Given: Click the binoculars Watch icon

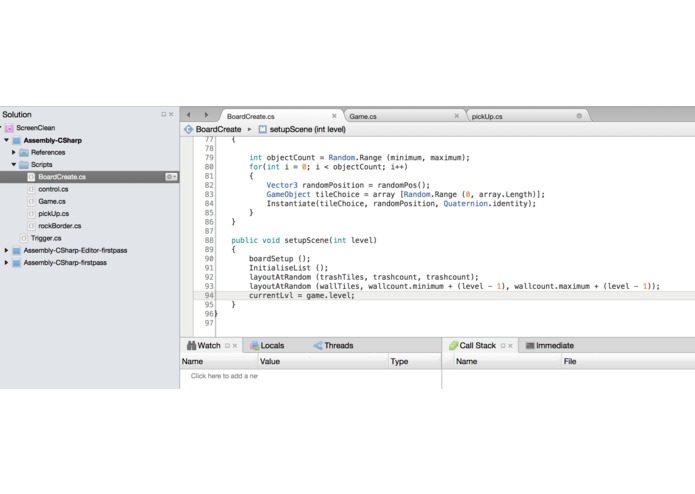Looking at the screenshot, I should (x=191, y=346).
